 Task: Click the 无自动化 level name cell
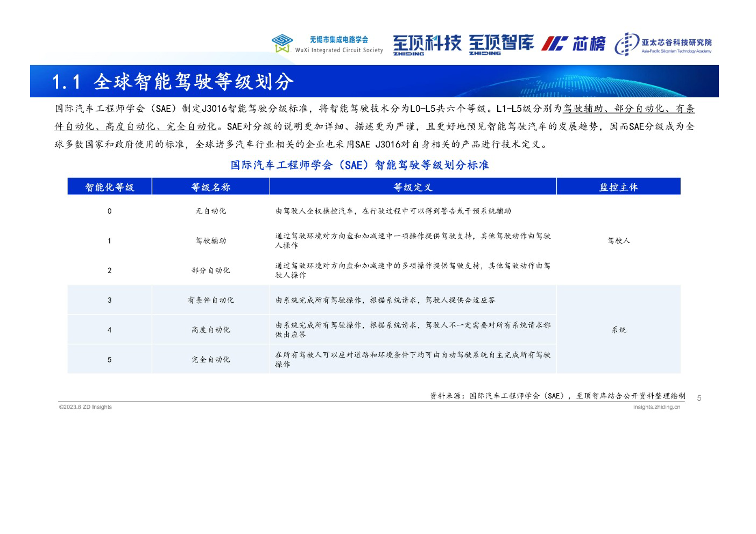[211, 211]
